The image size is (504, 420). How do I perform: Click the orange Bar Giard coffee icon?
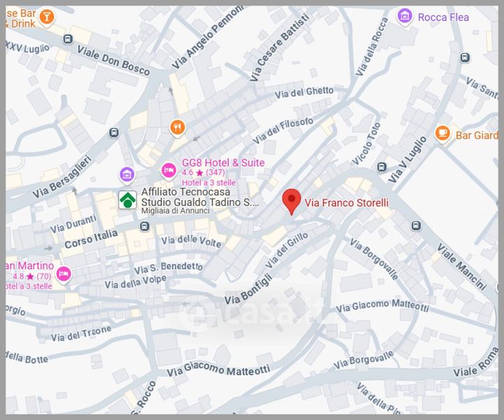point(442,133)
